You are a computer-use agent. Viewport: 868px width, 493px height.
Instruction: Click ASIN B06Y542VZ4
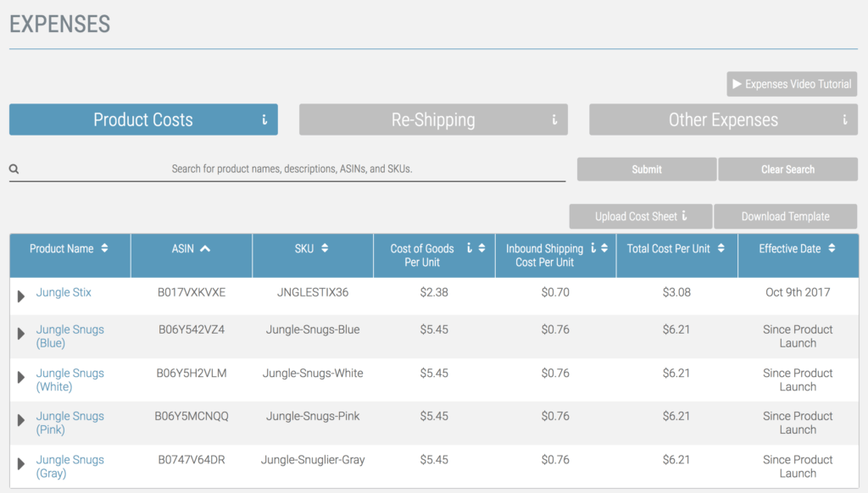[192, 330]
